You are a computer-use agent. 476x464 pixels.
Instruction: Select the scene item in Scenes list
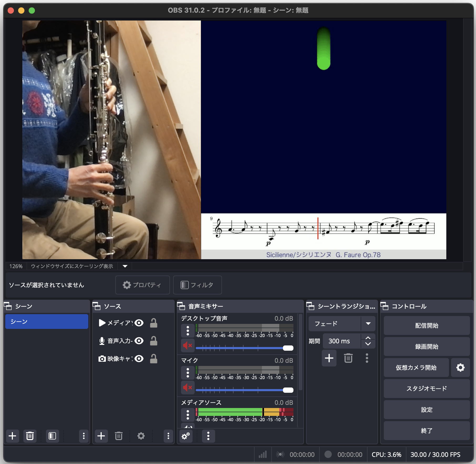coord(47,322)
